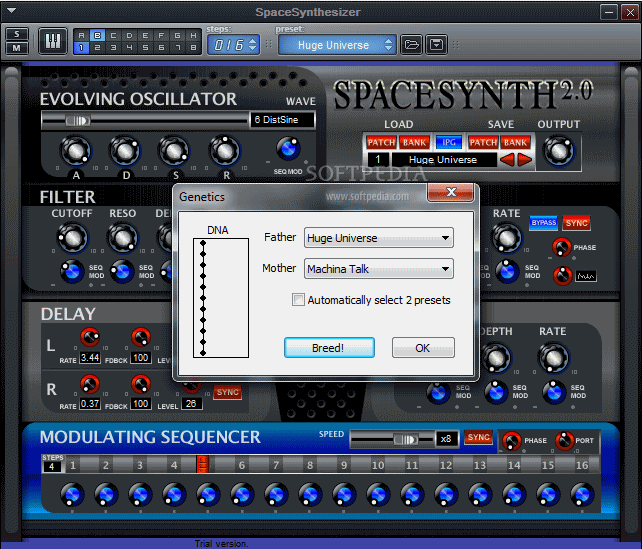Open the Huge Universe preset dropdown in toolbar

coord(337,45)
